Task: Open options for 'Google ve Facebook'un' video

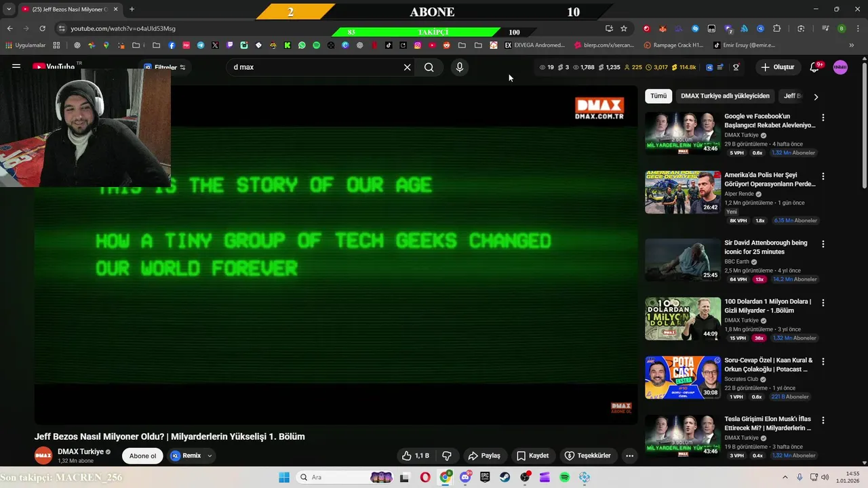Action: pyautogui.click(x=823, y=117)
